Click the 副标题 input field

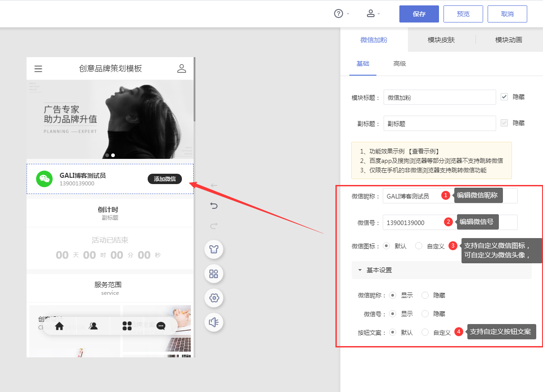pyautogui.click(x=439, y=123)
